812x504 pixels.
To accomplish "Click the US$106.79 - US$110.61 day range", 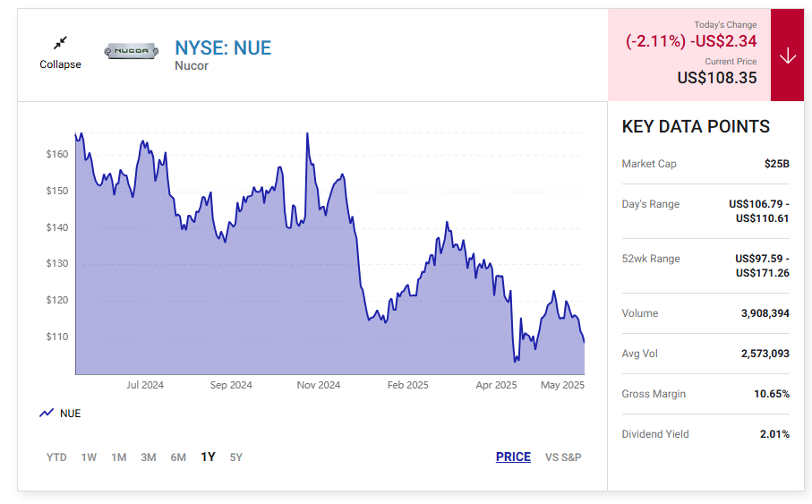I will tap(759, 211).
